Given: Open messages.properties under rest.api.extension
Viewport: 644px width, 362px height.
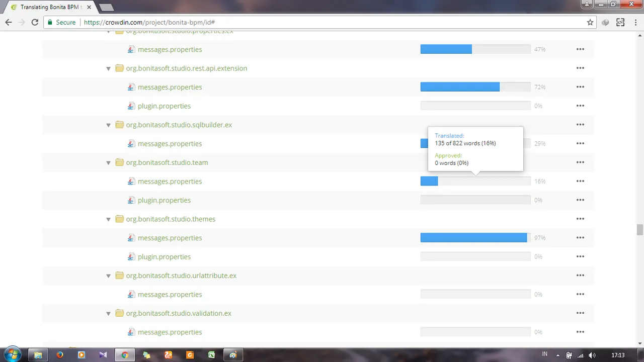Looking at the screenshot, I should 170,87.
